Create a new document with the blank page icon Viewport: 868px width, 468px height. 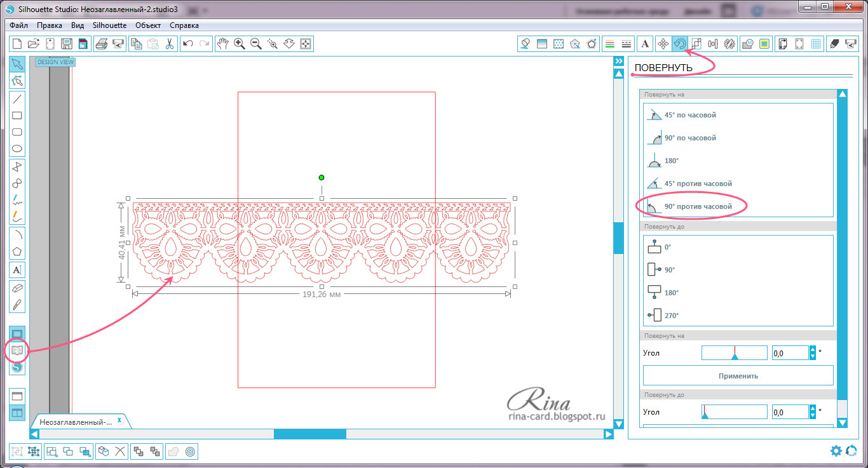click(17, 44)
